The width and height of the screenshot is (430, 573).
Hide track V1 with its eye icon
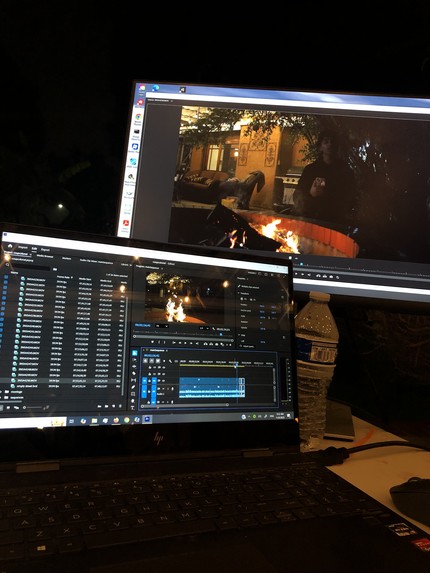pos(163,381)
